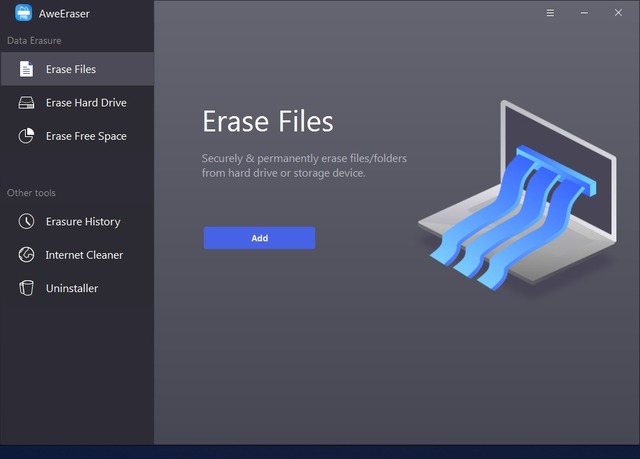Open the Erase Free Space text label
Viewport: 640px width, 459px height.
click(x=86, y=136)
